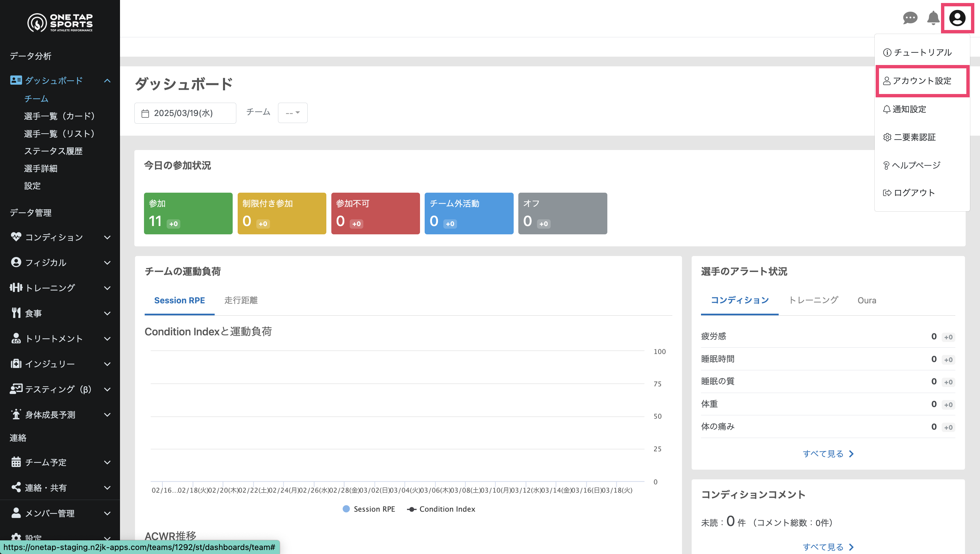Expand the テスティング (β) sidebar menu
980x554 pixels.
coord(107,389)
